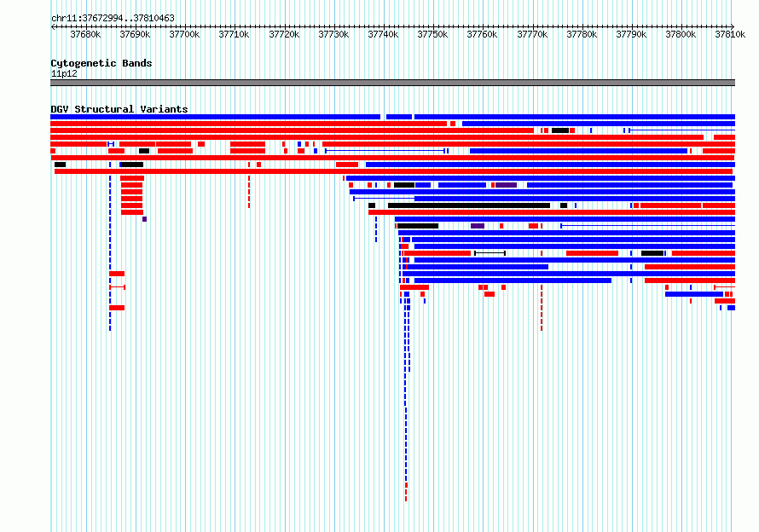Select the 37780k ruler label
759x532 pixels.
point(582,34)
